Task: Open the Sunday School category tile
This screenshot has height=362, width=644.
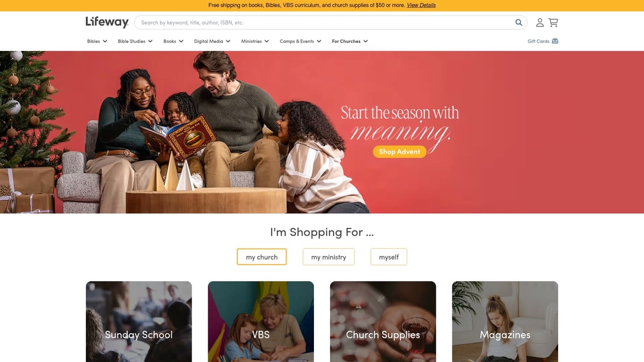Action: point(138,322)
